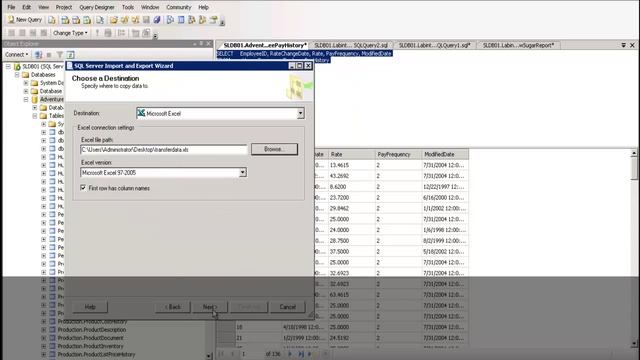Toggle the Show Results Pane icon
This screenshot has width=640, height=360.
click(x=43, y=33)
